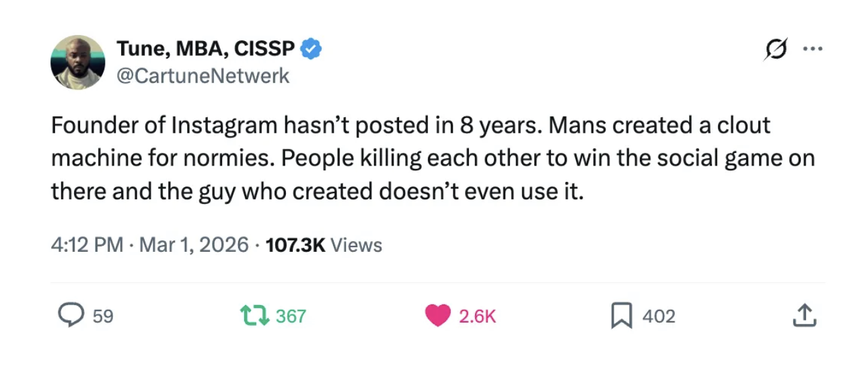
Task: Open the @CartuneNetwerk handle link
Action: pyautogui.click(x=203, y=75)
